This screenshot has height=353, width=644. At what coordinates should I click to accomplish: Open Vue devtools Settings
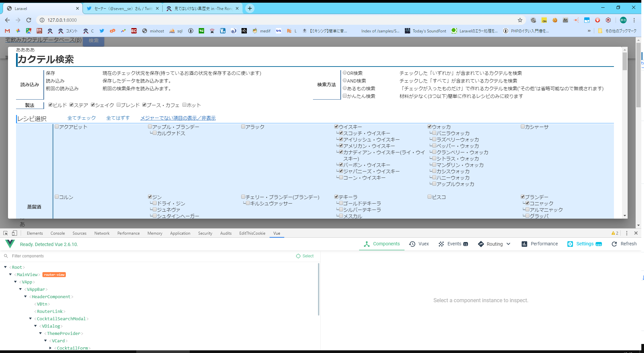584,244
